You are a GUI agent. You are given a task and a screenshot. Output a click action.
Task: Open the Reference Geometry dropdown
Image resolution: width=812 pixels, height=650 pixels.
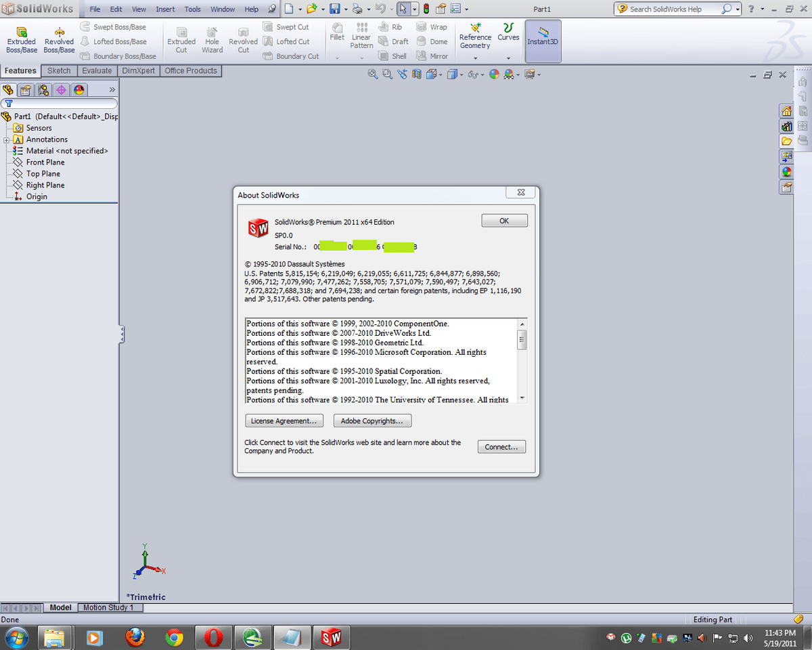click(475, 58)
